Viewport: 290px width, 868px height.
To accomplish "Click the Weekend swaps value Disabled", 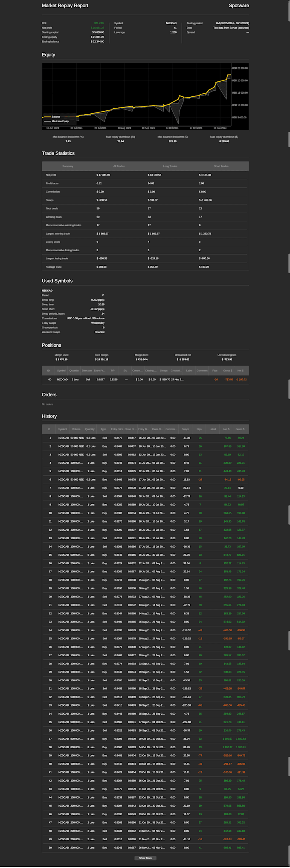I will [x=99, y=332].
